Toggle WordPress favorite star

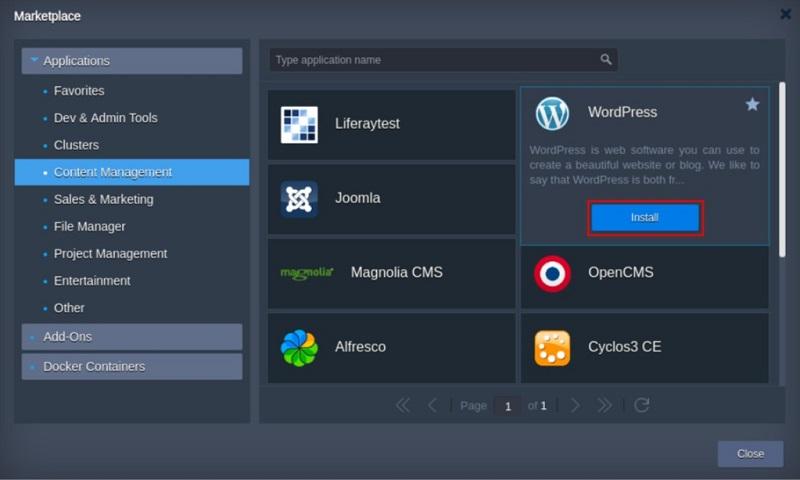[x=752, y=105]
